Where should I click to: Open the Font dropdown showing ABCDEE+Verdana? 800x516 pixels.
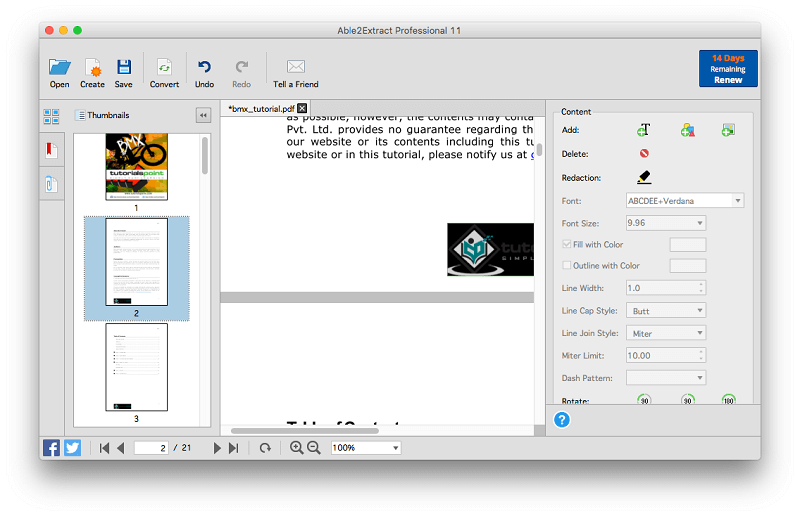click(685, 201)
